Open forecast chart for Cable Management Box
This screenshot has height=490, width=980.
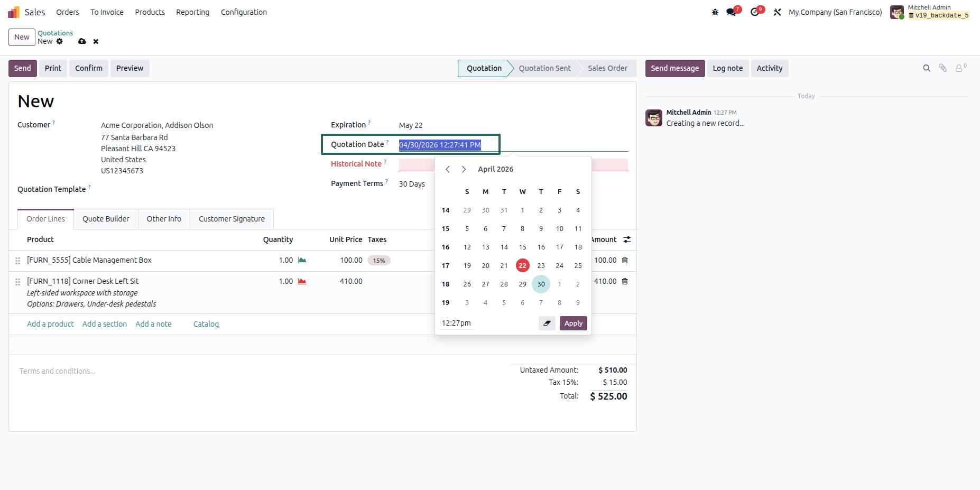pyautogui.click(x=302, y=260)
